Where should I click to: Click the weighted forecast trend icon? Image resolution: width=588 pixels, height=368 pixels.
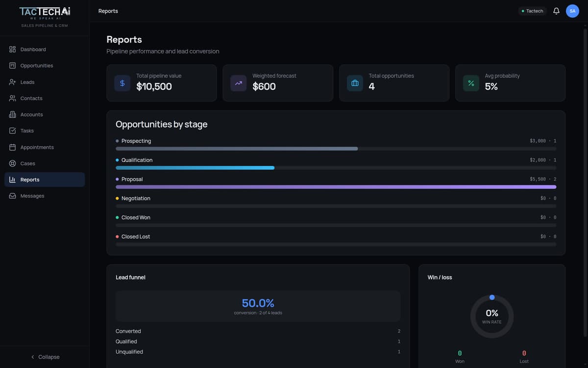[239, 83]
